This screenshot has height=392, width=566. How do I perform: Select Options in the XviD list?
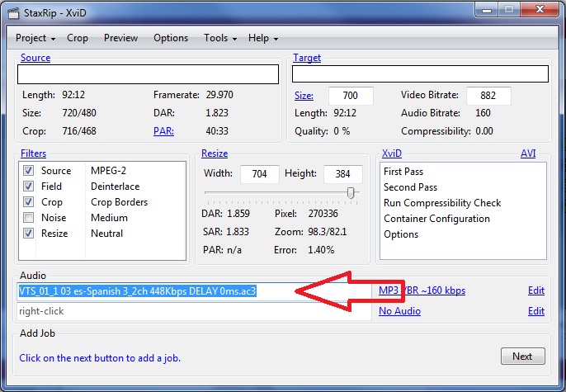(401, 234)
